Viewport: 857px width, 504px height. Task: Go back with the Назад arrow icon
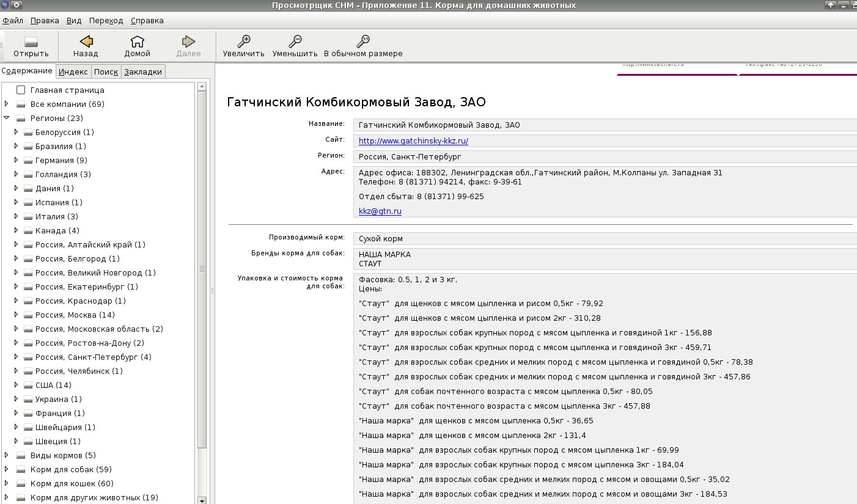coord(86,42)
